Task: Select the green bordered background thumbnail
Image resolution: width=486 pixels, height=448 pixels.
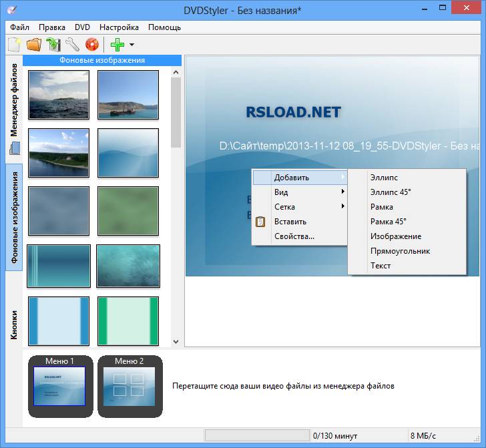Action: coord(128,321)
